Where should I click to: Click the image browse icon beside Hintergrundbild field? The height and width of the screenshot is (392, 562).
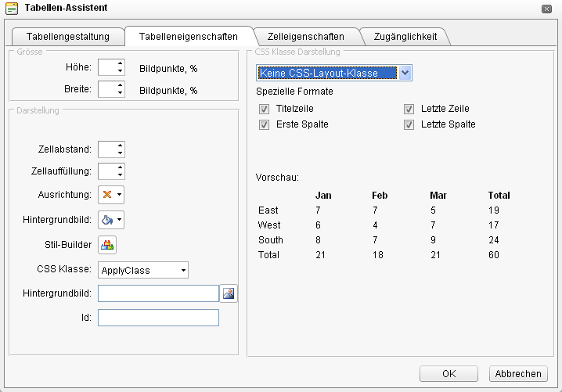tap(229, 293)
